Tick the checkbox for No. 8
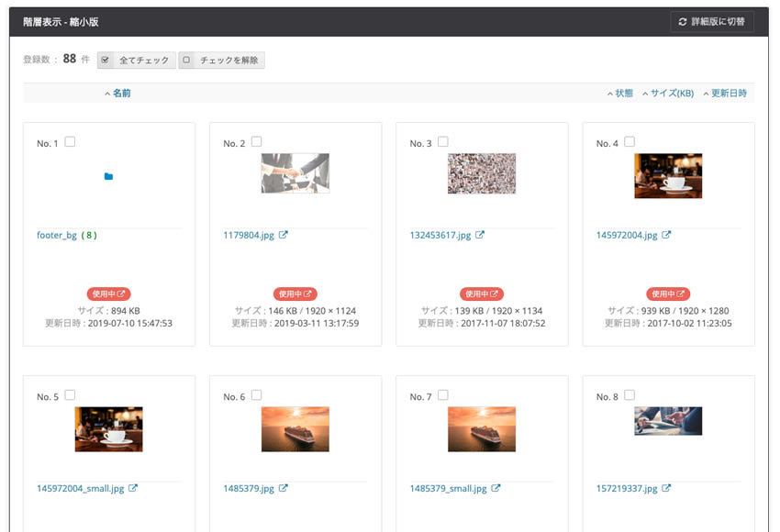 [x=630, y=394]
